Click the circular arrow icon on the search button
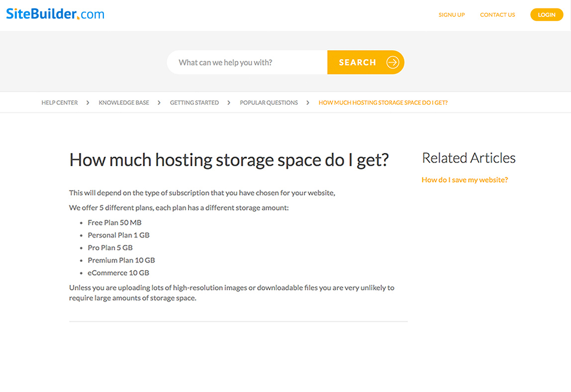This screenshot has height=392, width=571. pos(393,62)
